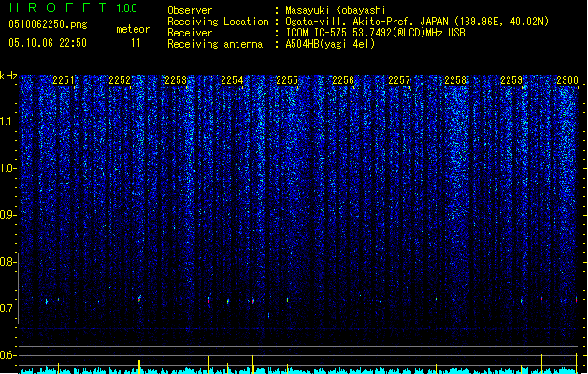Click the kHz axis unit label
The image size is (588, 374).
pos(8,76)
